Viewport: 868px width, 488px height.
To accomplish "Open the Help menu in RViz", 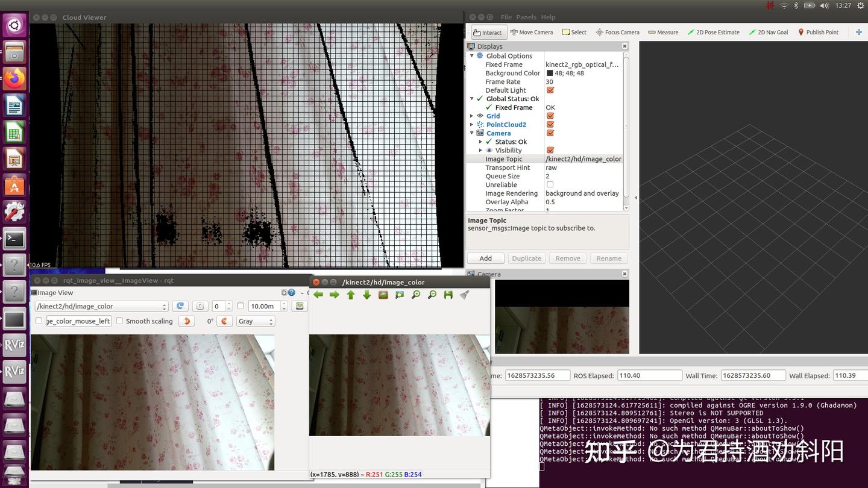I will 548,17.
